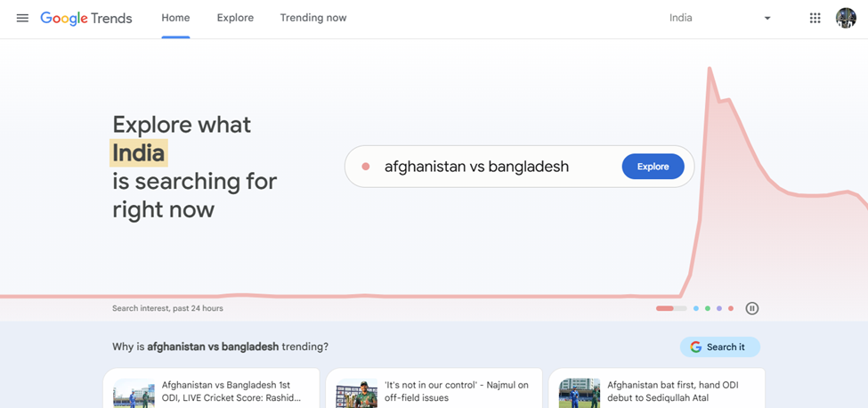Open the India country dropdown

[719, 18]
